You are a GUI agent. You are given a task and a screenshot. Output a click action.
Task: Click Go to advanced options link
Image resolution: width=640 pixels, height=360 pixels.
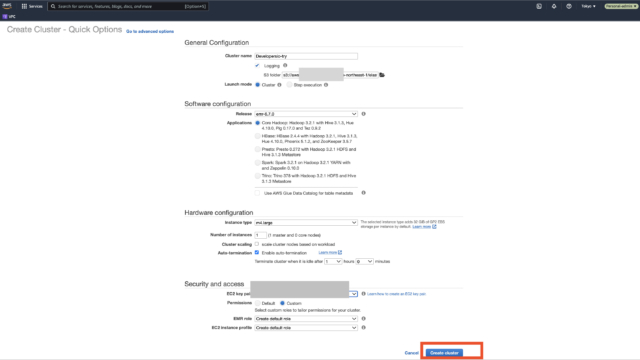(x=150, y=31)
